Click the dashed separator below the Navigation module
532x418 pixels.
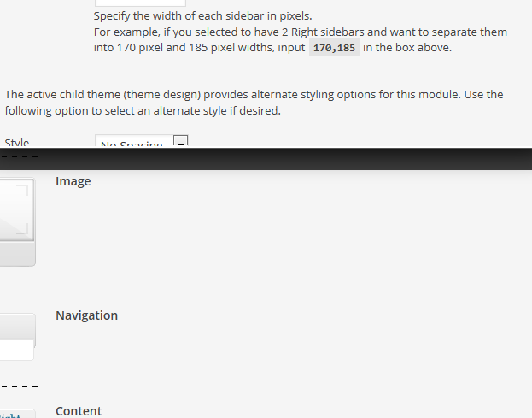18,387
